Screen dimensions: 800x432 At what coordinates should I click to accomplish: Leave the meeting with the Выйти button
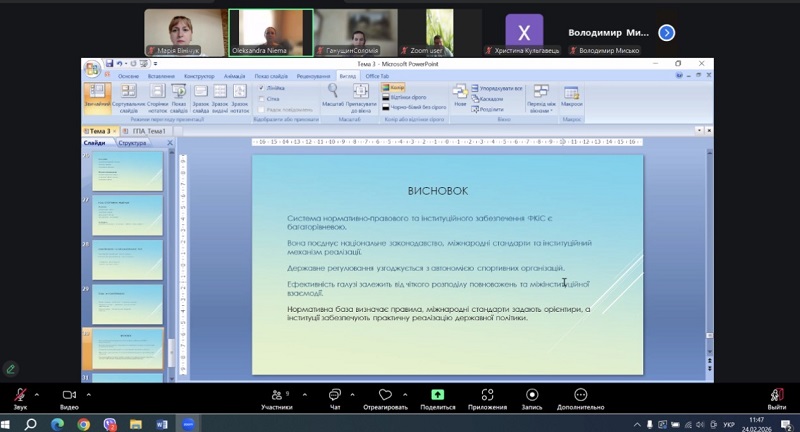777,396
